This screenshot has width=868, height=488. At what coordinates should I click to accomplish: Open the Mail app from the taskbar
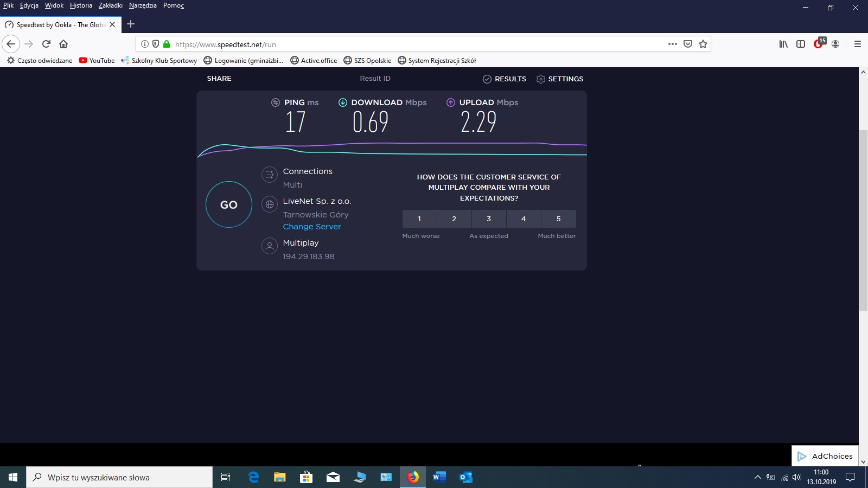click(x=333, y=477)
